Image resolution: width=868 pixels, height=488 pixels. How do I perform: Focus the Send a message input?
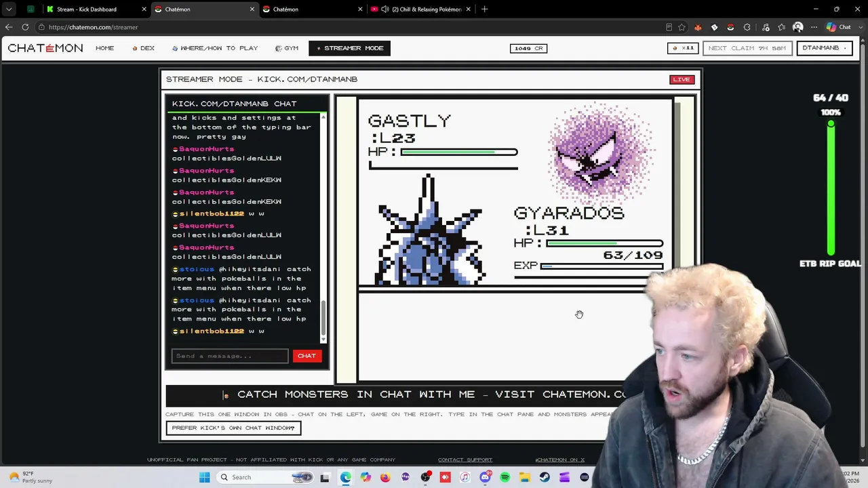pyautogui.click(x=230, y=356)
